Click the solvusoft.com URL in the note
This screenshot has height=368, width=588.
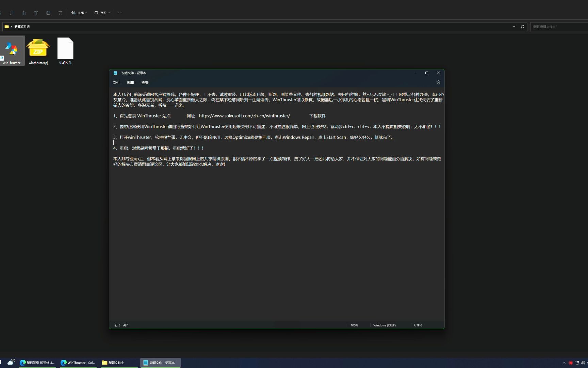(x=244, y=116)
